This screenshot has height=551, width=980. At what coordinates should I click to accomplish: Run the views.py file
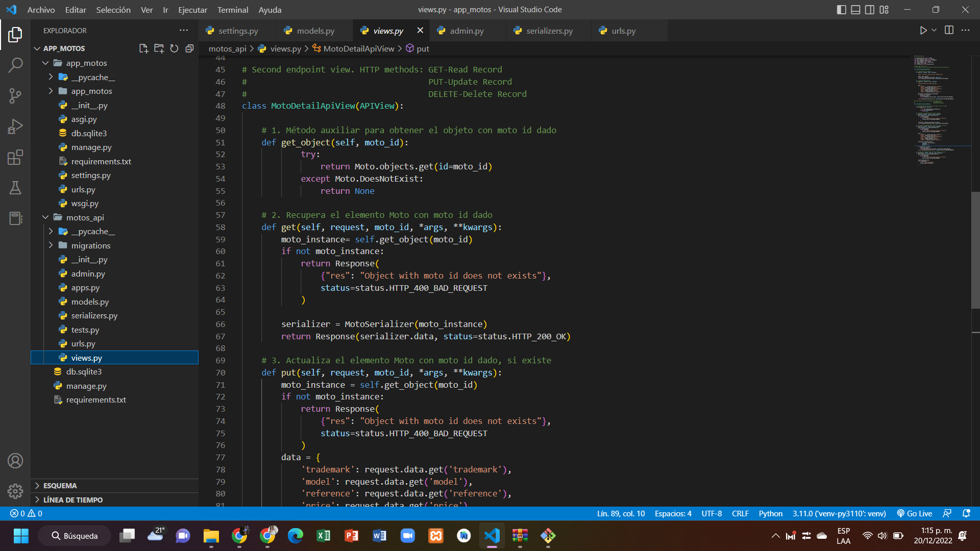click(923, 30)
